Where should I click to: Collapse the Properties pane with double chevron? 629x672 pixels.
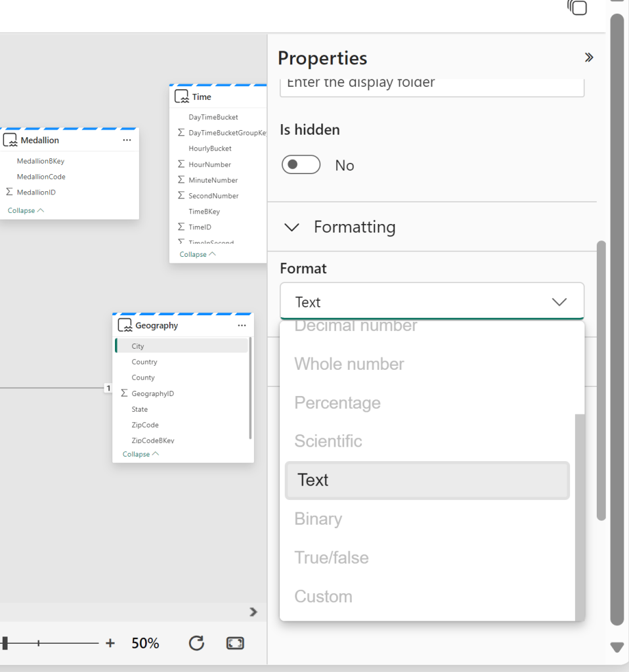coord(589,58)
